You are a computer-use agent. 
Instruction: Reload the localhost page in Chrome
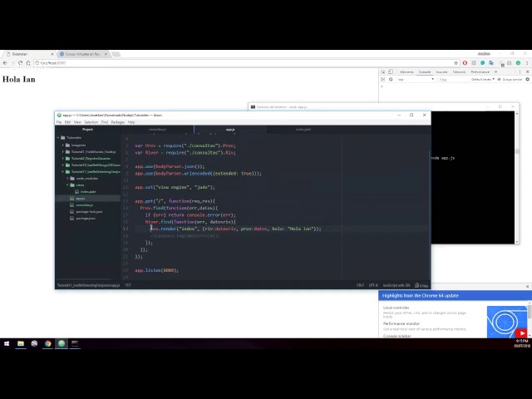point(20,63)
